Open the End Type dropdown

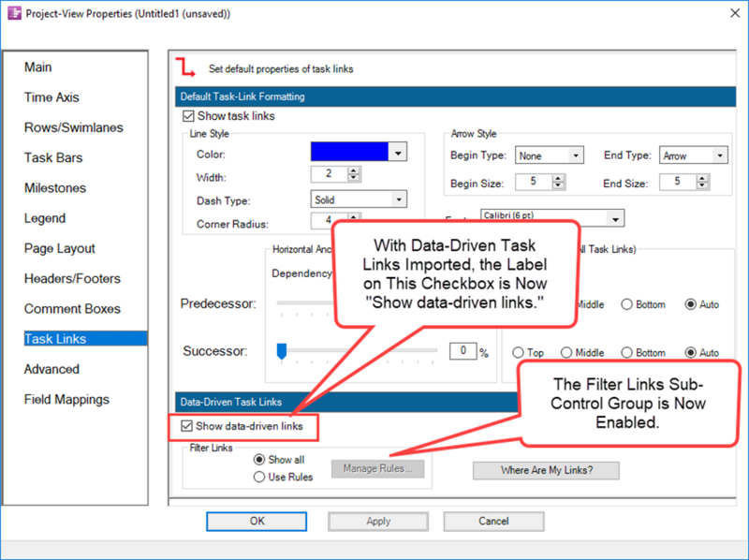tap(720, 155)
